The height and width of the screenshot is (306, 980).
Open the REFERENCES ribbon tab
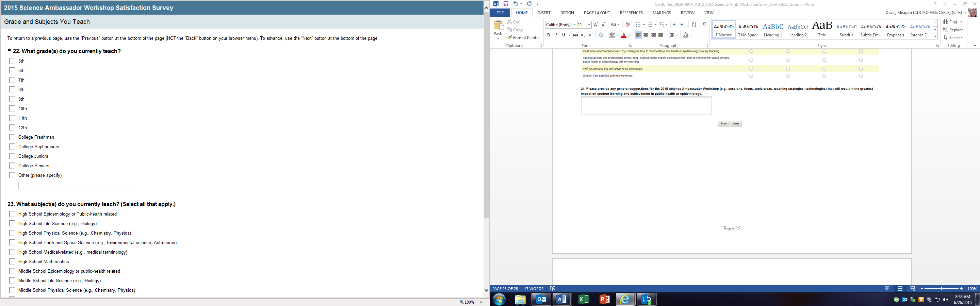(x=631, y=13)
